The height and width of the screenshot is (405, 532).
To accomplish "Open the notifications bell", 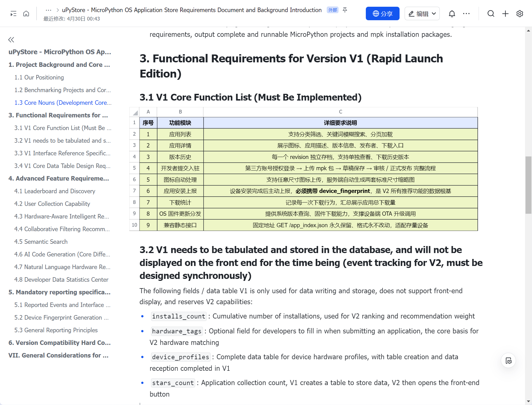I will tap(452, 13).
